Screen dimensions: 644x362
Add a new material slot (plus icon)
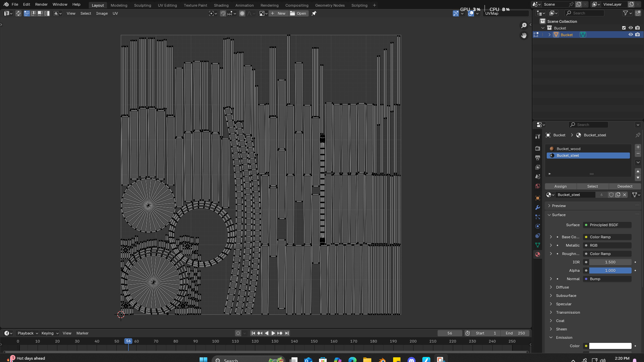tap(638, 147)
